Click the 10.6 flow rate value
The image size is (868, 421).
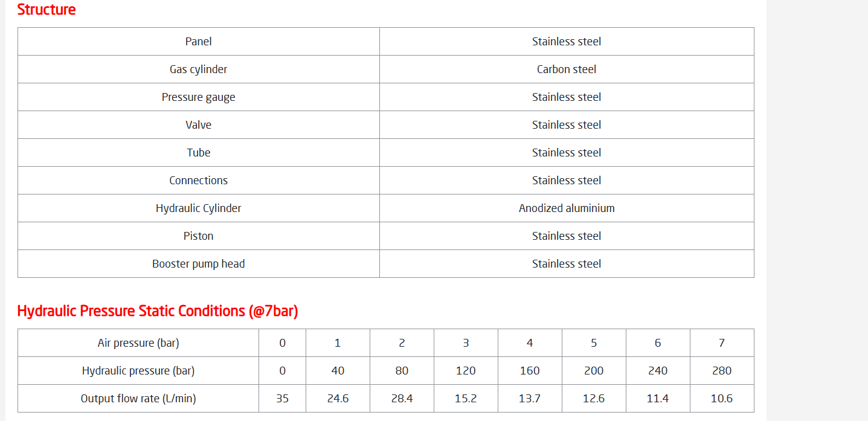click(x=722, y=399)
